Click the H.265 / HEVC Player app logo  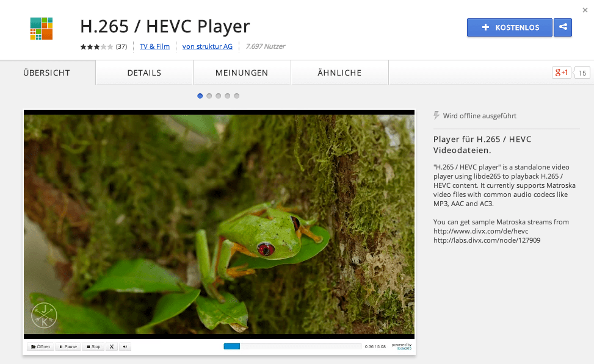click(x=42, y=29)
